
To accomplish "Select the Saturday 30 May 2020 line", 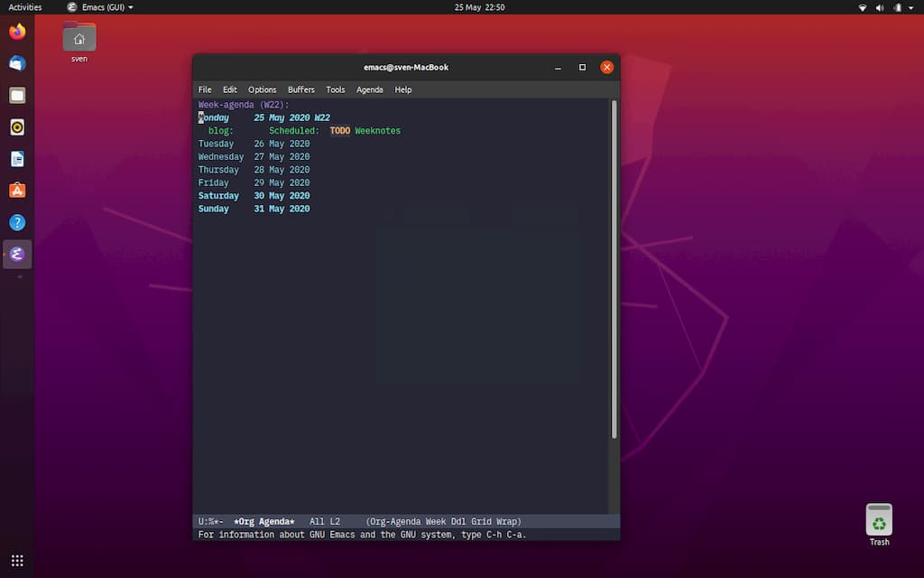I will [254, 196].
